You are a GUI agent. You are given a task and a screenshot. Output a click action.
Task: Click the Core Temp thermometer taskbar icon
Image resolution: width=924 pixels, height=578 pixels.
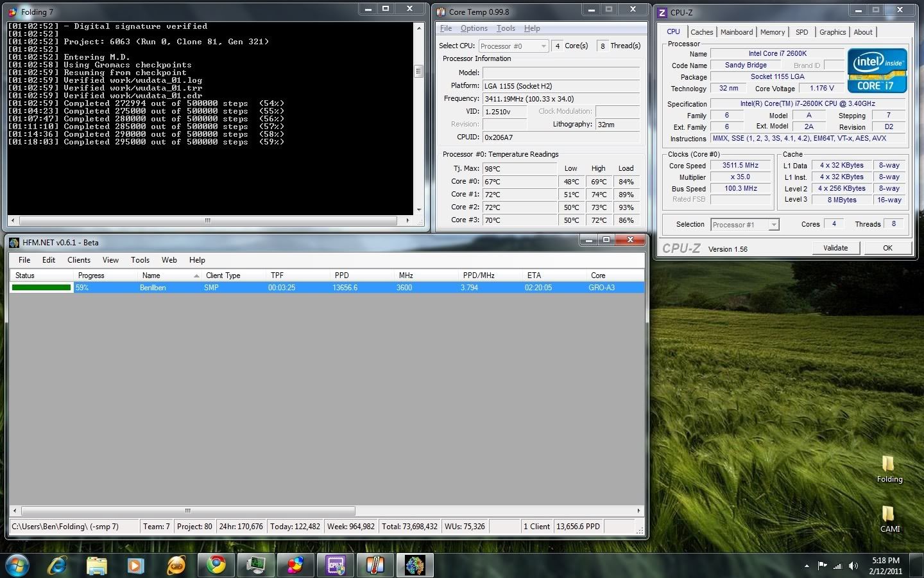[x=375, y=565]
